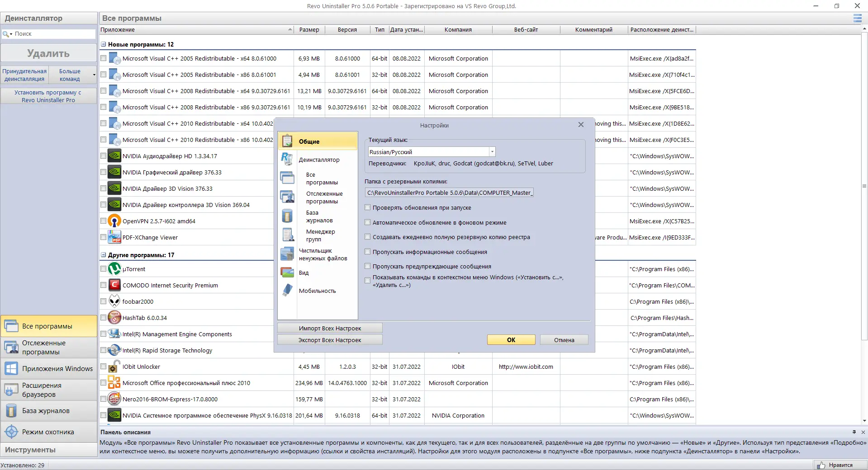
Task: Select Отслеженные программы in settings tree
Action: pyautogui.click(x=324, y=197)
